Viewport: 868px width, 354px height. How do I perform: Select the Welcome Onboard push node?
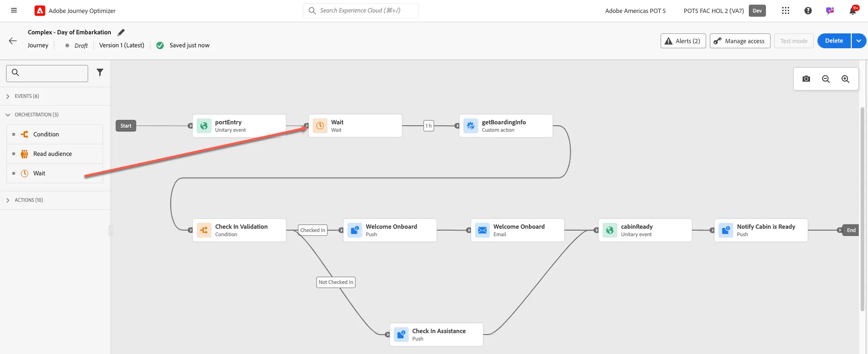click(x=390, y=230)
